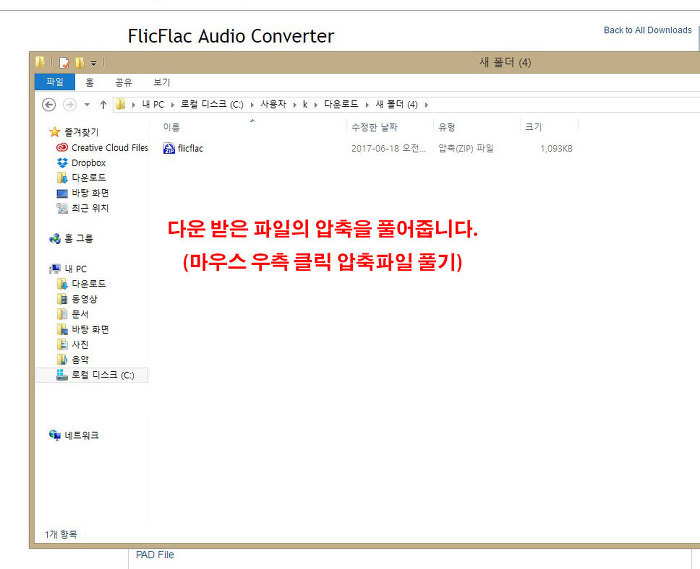Open the PAD File link on webpage
This screenshot has height=569, width=700.
pyautogui.click(x=155, y=555)
